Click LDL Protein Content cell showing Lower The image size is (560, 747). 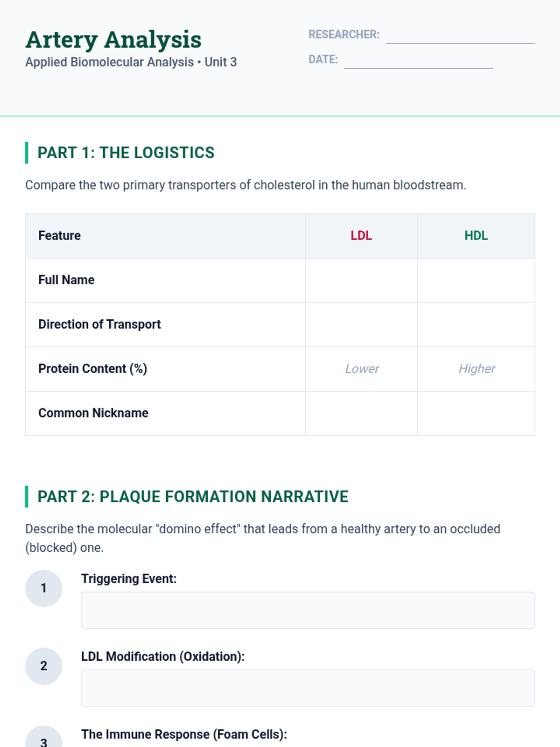click(x=362, y=369)
